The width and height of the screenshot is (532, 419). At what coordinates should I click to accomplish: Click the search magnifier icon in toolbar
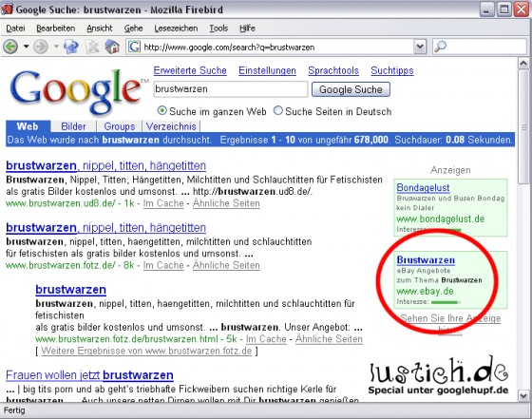pos(441,47)
